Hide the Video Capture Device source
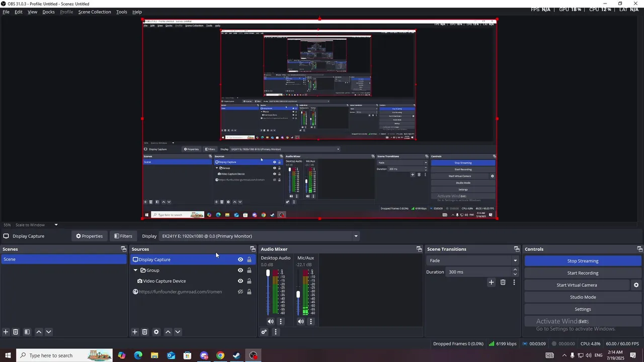644x362 pixels. 240,281
